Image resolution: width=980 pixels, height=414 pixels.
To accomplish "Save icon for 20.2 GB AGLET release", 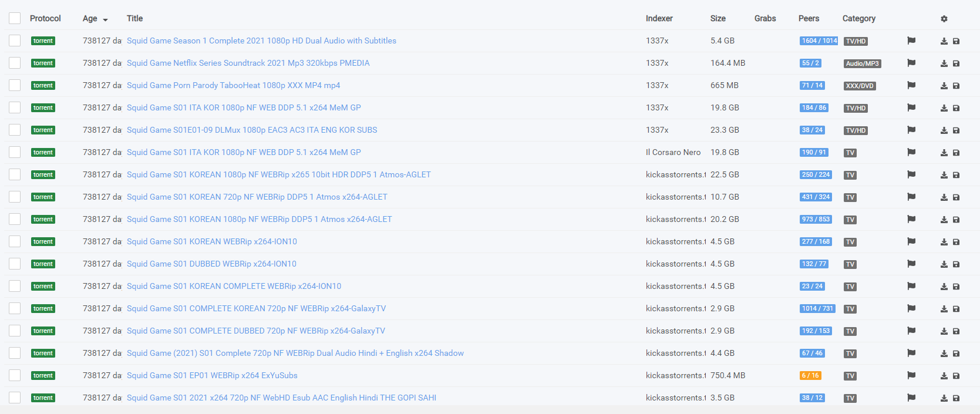I will click(x=956, y=220).
